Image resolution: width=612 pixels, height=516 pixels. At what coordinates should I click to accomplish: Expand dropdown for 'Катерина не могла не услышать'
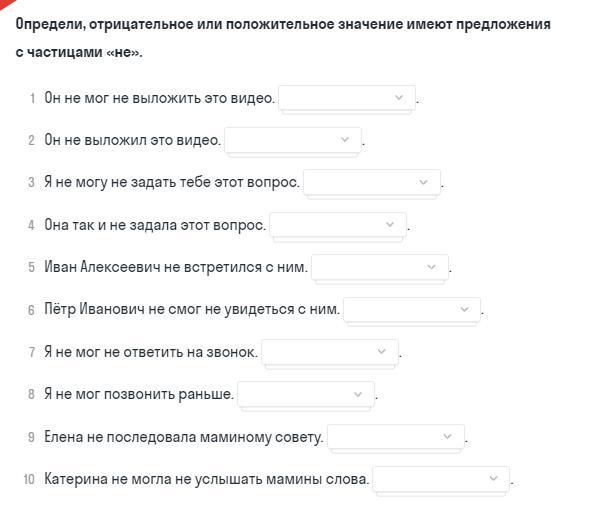(x=440, y=479)
